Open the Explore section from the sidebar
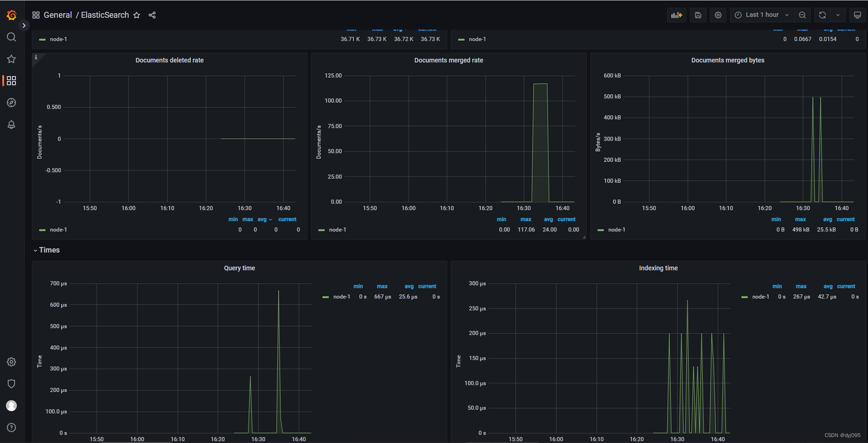 click(x=11, y=103)
